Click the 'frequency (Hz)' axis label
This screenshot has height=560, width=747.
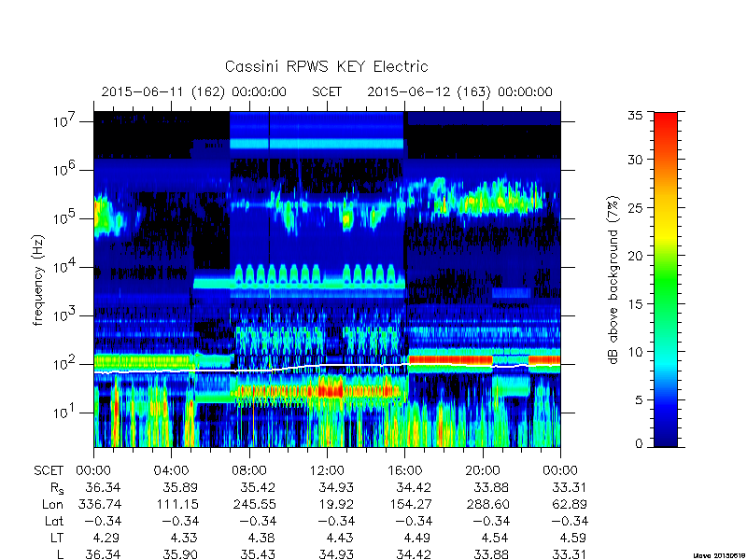(38, 280)
